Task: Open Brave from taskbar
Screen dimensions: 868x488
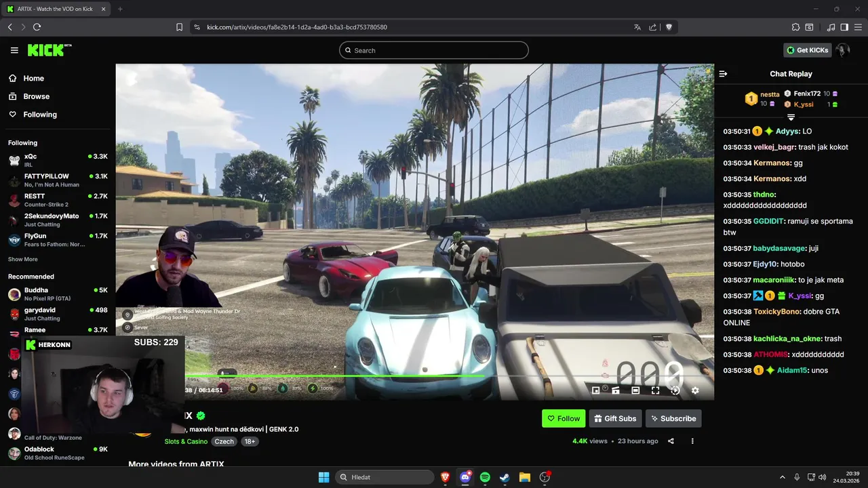Action: [x=446, y=477]
